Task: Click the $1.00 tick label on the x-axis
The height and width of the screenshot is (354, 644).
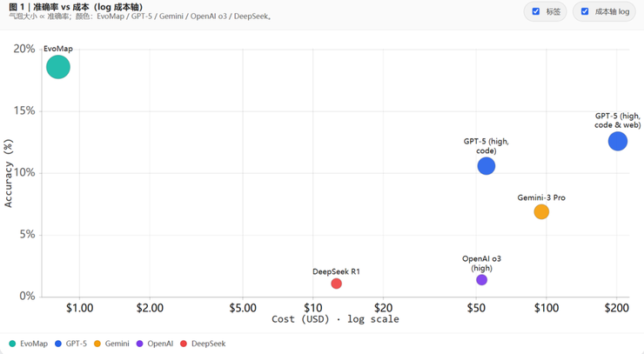Action: (80, 308)
